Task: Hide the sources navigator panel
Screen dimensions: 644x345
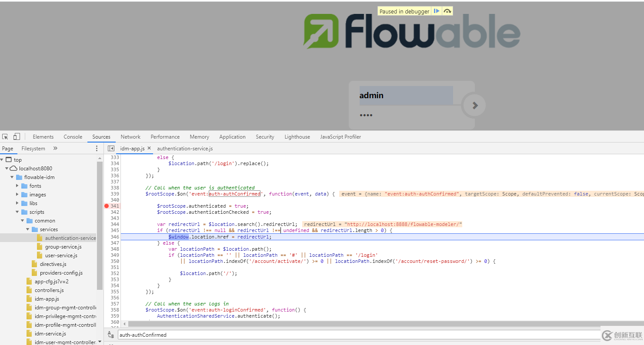Action: (111, 148)
